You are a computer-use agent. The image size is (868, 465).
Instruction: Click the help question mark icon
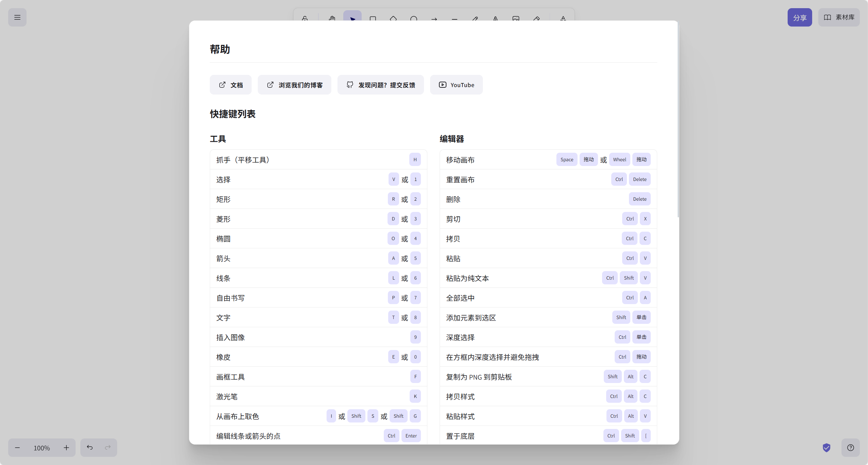850,448
